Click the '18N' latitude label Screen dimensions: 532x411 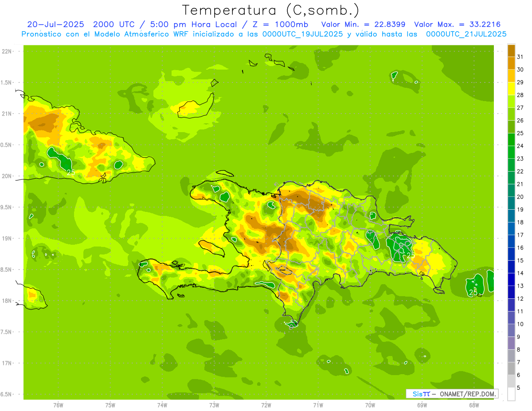7,301
